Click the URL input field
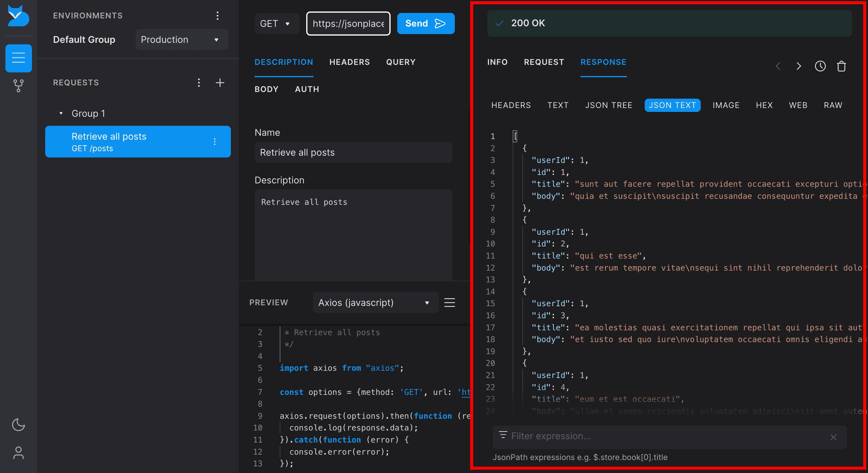Screen dimensions: 868x473 [x=348, y=24]
